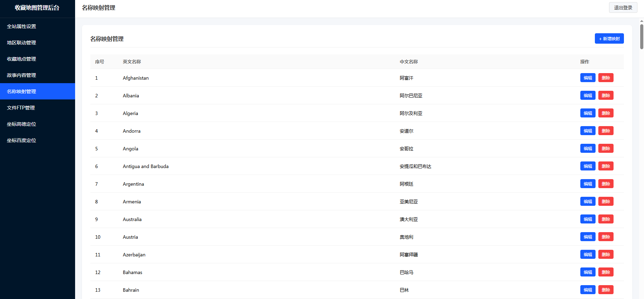Edit the Algeria entry
This screenshot has height=299, width=644.
588,113
